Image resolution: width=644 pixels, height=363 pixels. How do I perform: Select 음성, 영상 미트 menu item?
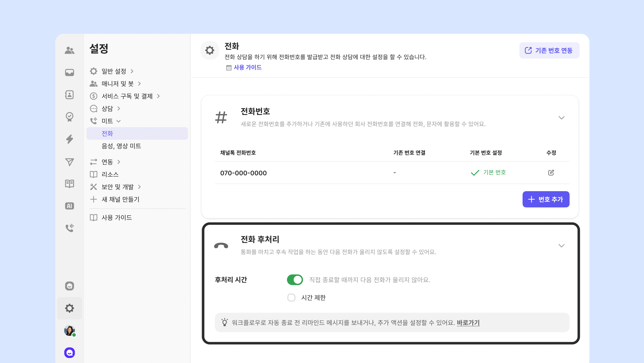point(121,146)
